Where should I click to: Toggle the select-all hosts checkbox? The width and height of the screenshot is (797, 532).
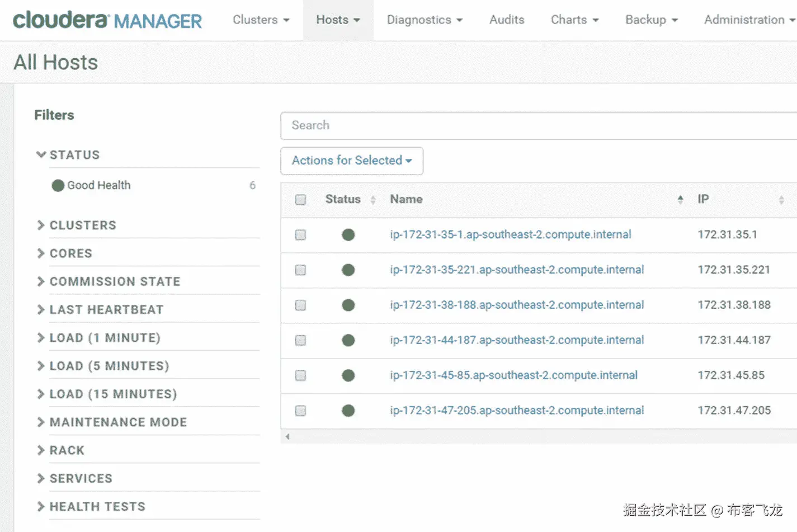point(300,200)
